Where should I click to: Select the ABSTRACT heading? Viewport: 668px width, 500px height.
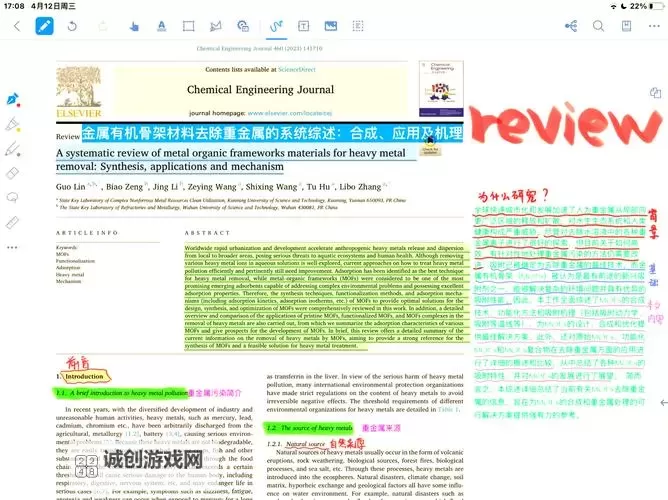(x=207, y=233)
